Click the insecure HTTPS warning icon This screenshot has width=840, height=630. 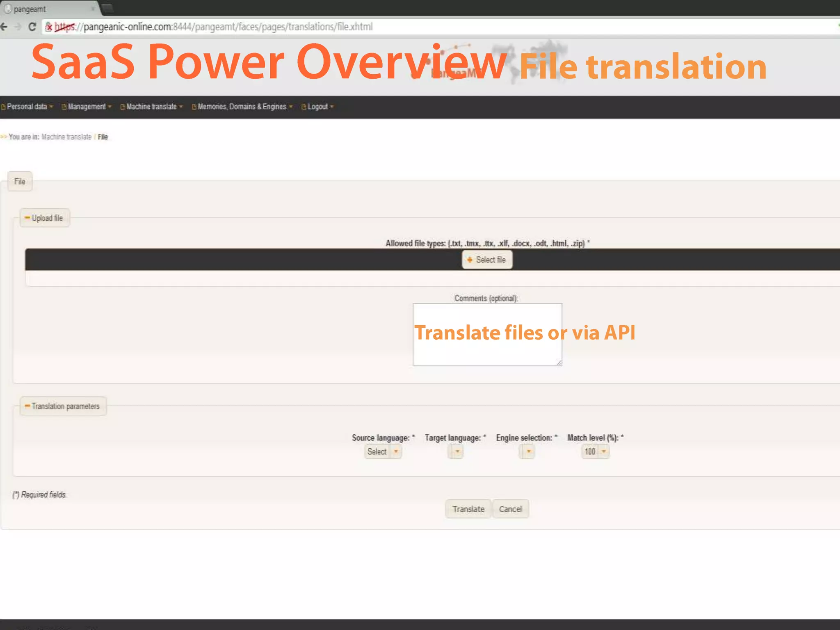(x=49, y=27)
